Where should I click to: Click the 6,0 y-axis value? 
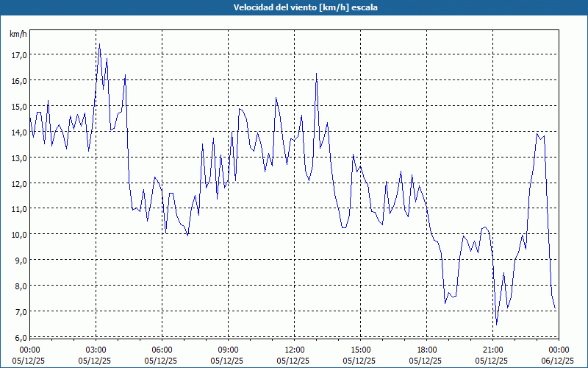(21, 338)
